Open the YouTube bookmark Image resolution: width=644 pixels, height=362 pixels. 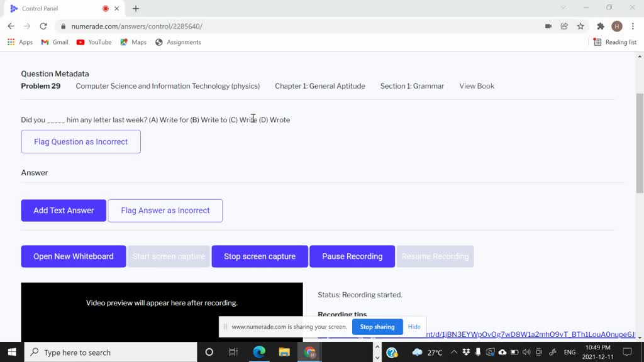(94, 42)
